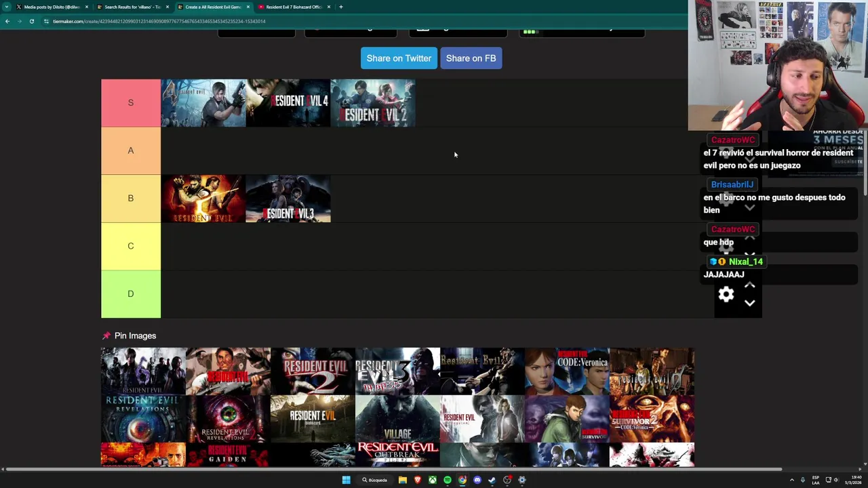
Task: Pick the Survivor 2 CODE: Veronica image
Action: (x=652, y=419)
